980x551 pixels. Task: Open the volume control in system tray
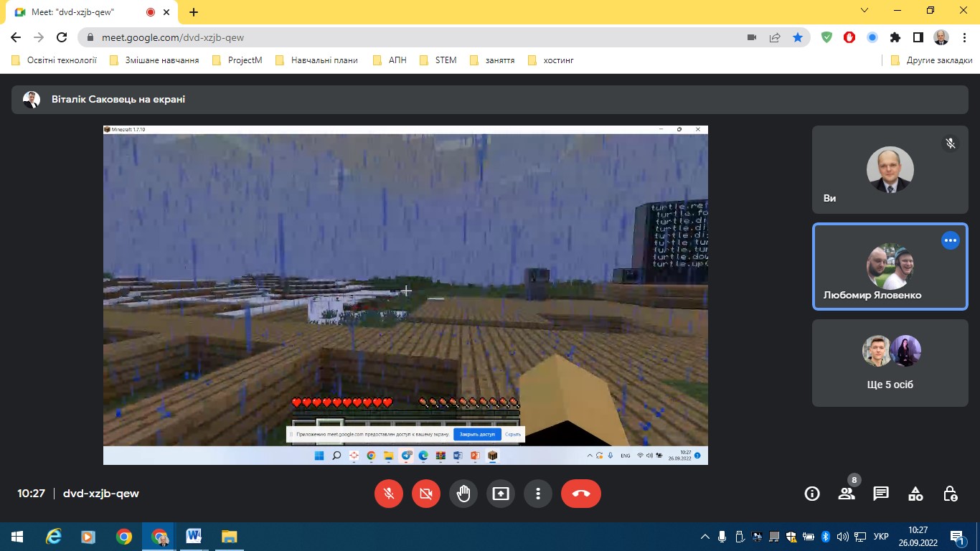tap(843, 537)
